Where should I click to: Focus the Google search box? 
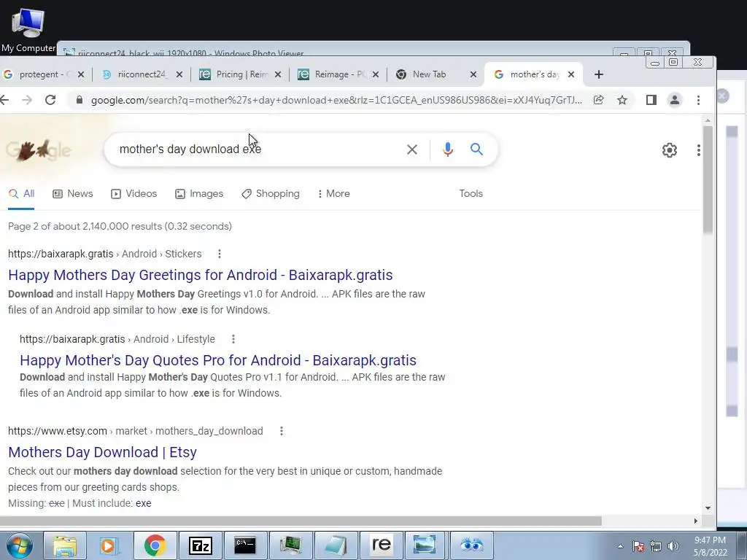coord(258,149)
